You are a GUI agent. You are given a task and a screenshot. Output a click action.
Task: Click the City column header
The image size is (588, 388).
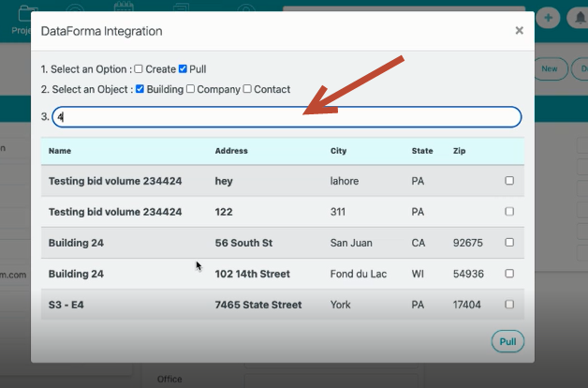[338, 151]
